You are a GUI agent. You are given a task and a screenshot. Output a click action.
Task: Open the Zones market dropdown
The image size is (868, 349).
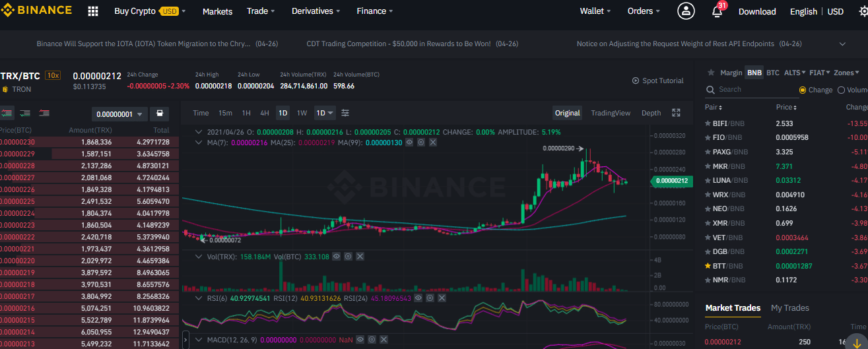coord(846,73)
